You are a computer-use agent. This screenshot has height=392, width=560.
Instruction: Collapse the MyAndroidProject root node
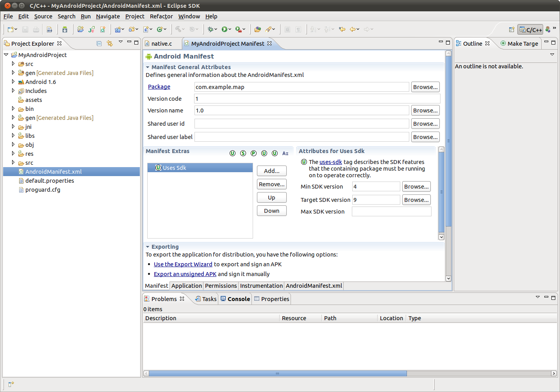(6, 55)
